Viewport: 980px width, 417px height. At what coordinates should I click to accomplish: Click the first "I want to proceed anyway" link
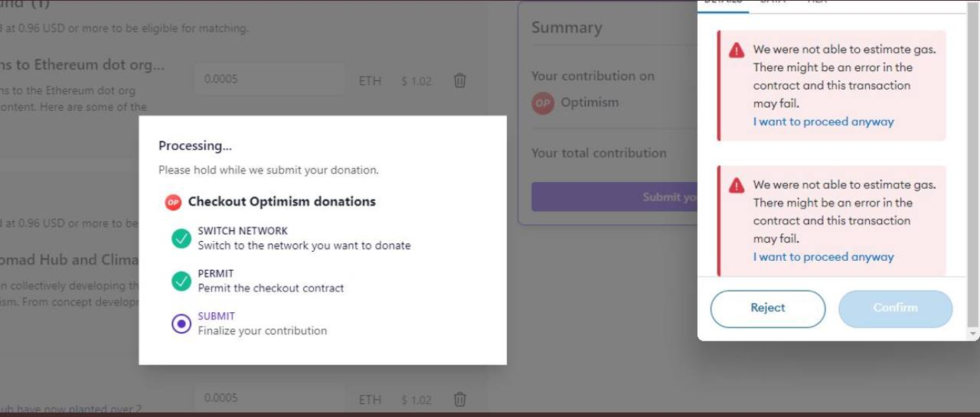[x=823, y=122]
